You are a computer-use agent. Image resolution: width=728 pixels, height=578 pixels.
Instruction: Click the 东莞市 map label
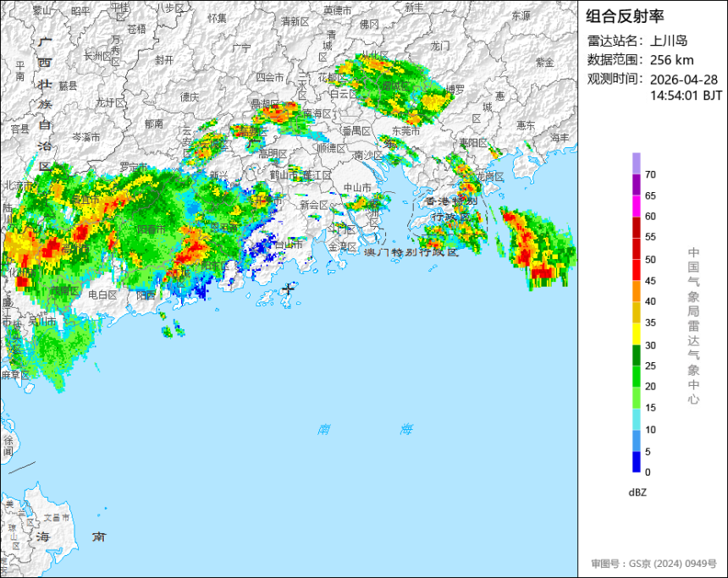coord(405,131)
